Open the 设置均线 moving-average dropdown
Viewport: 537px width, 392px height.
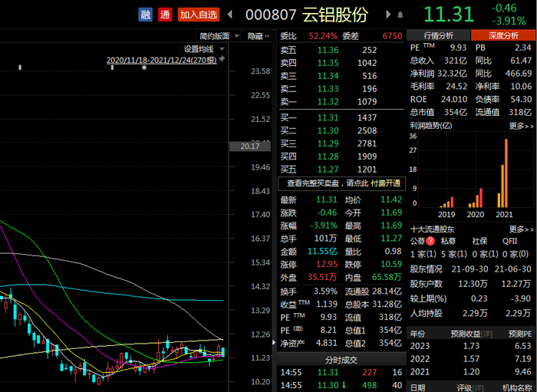click(x=203, y=49)
